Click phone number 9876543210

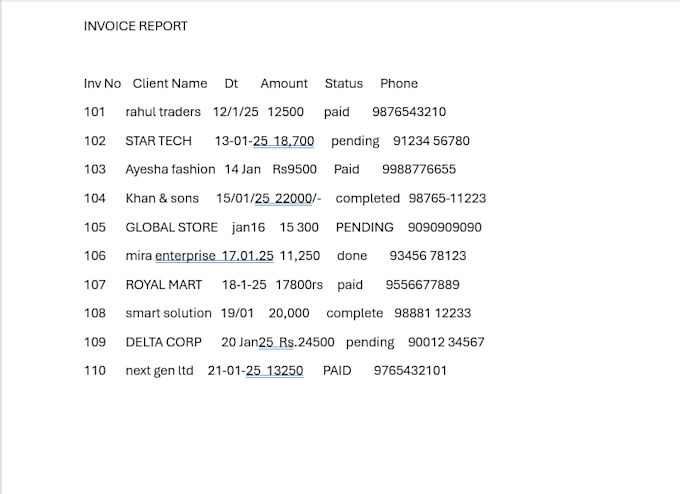pyautogui.click(x=409, y=112)
